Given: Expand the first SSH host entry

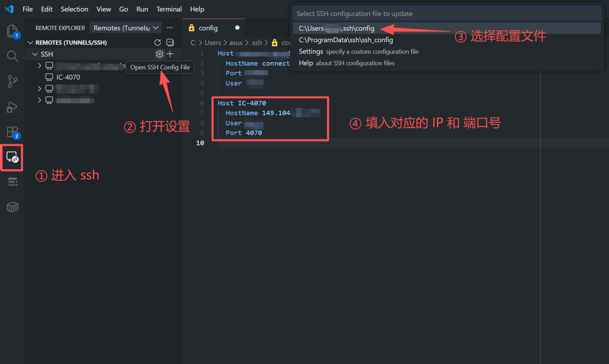Looking at the screenshot, I should [x=39, y=65].
